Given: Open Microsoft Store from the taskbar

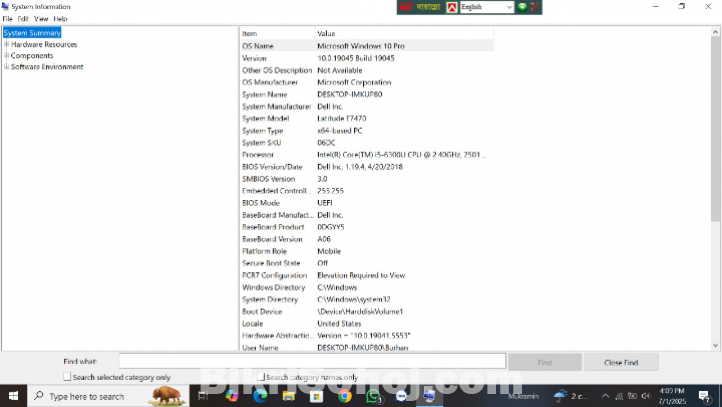Looking at the screenshot, I should click(316, 396).
